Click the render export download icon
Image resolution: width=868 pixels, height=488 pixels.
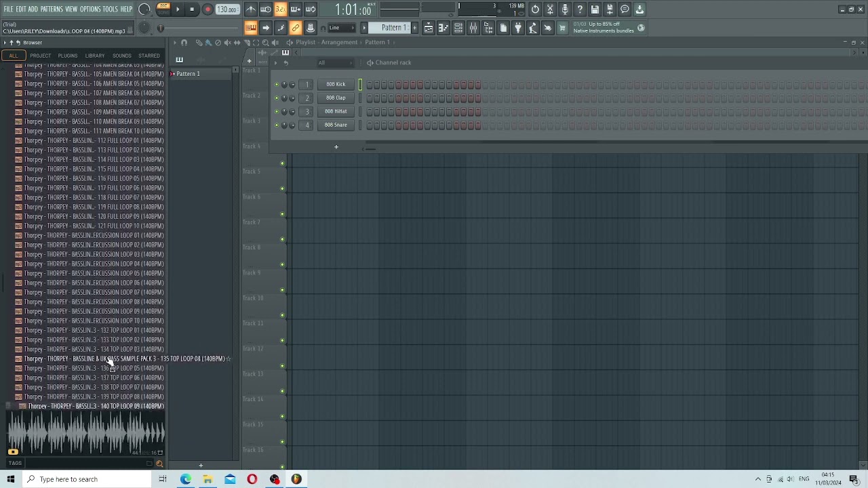[639, 9]
